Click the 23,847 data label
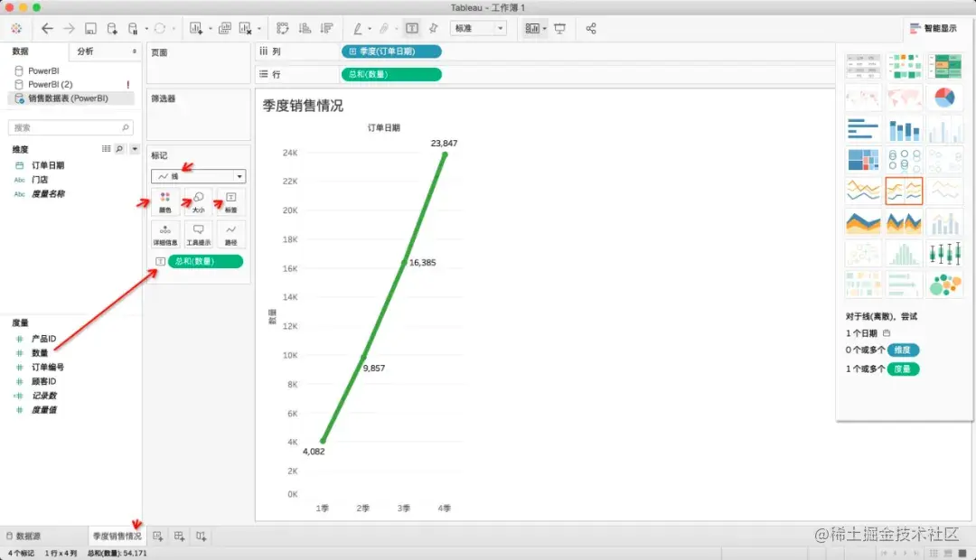This screenshot has height=560, width=976. pyautogui.click(x=444, y=144)
